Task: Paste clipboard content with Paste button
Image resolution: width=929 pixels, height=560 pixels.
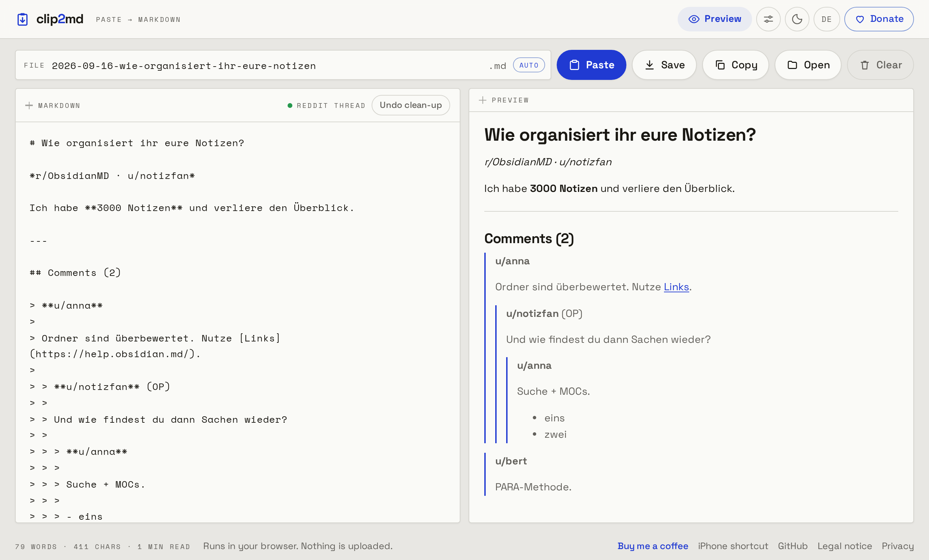Action: coord(591,65)
